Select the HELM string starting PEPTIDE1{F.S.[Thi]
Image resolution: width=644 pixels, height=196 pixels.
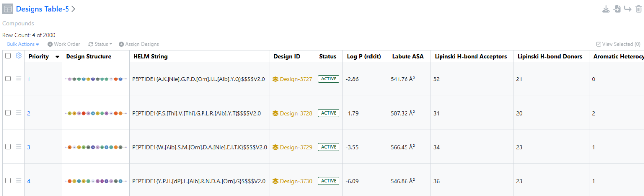(x=197, y=113)
